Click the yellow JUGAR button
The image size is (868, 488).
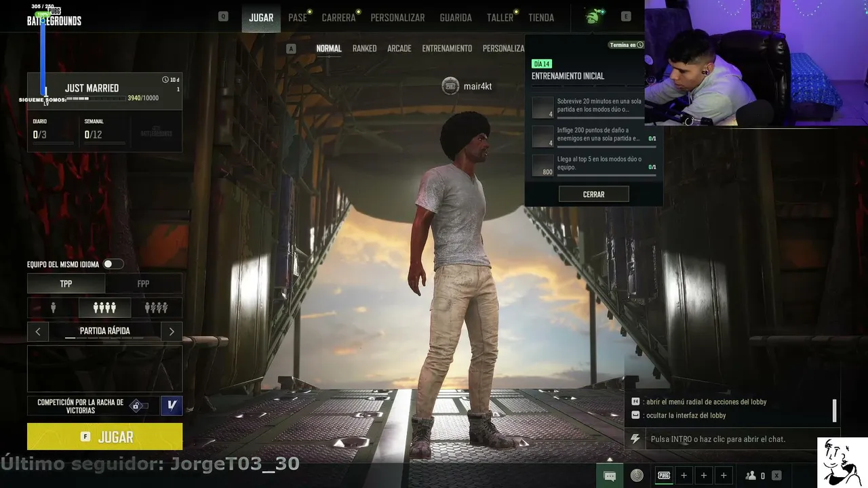click(x=104, y=436)
